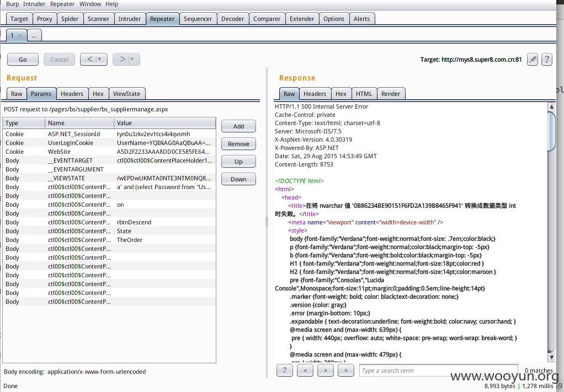Switch to the Proxy tab
The height and width of the screenshot is (392, 564).
(x=45, y=19)
